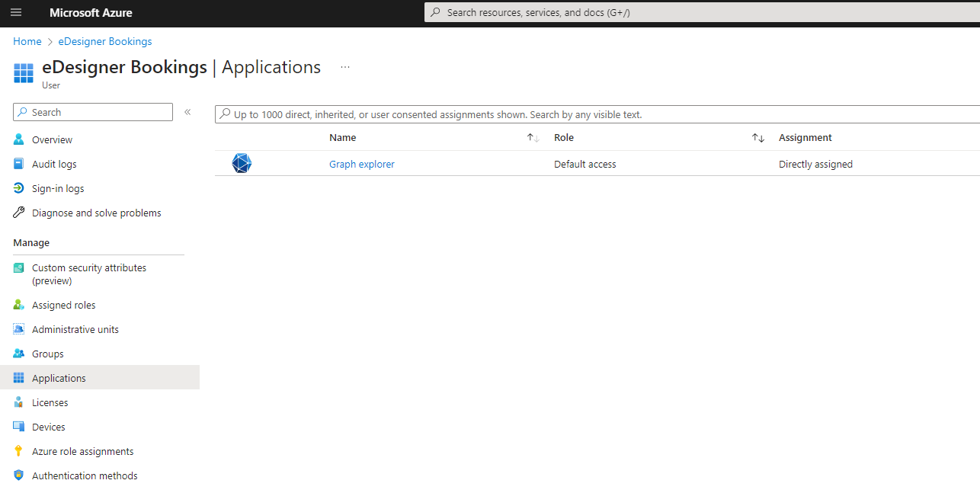Open Audit logs in sidebar

click(x=54, y=165)
